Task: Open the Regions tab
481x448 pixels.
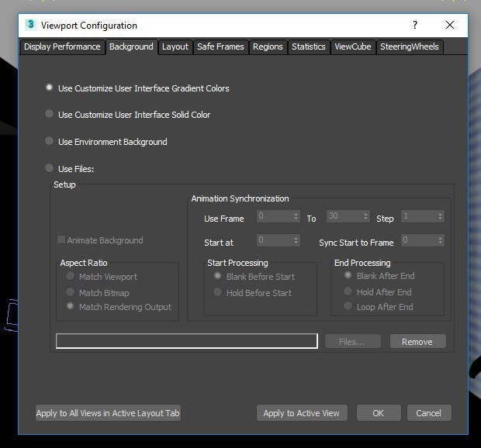Action: (268, 47)
